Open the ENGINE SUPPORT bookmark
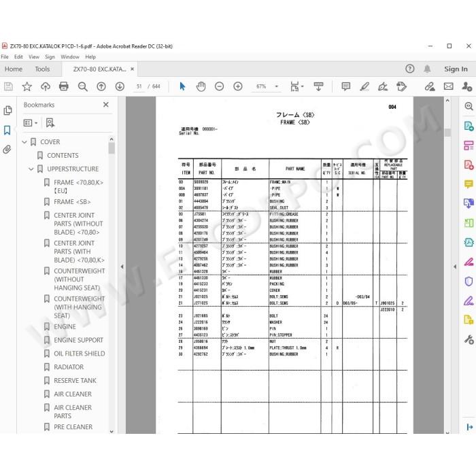 (78, 340)
